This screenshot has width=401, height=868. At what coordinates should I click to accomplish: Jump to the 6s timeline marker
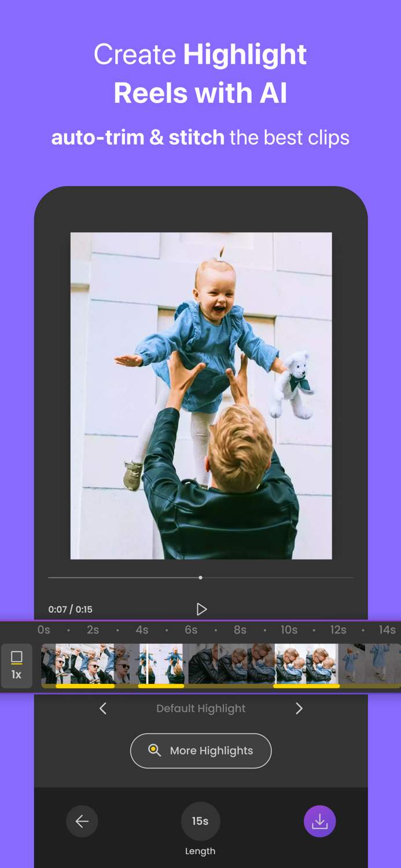(x=191, y=630)
